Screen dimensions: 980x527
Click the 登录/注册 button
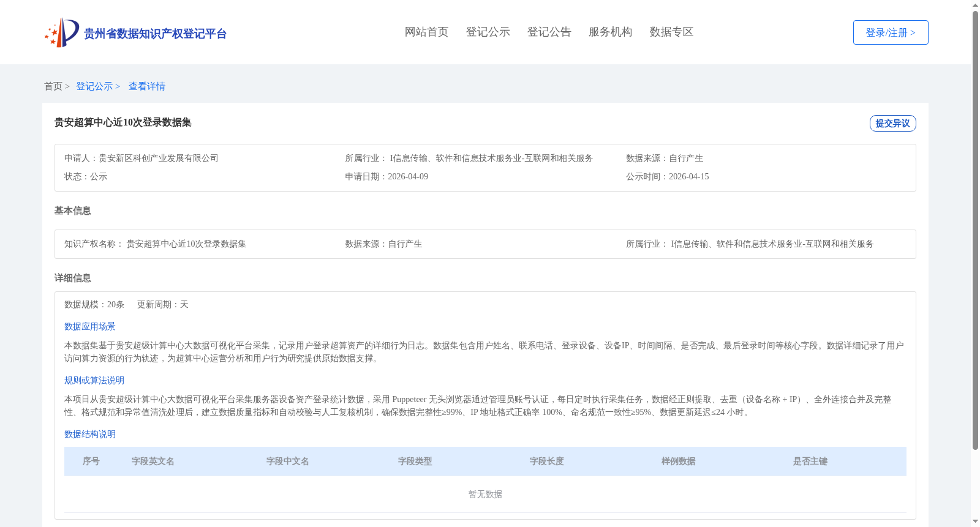(891, 32)
